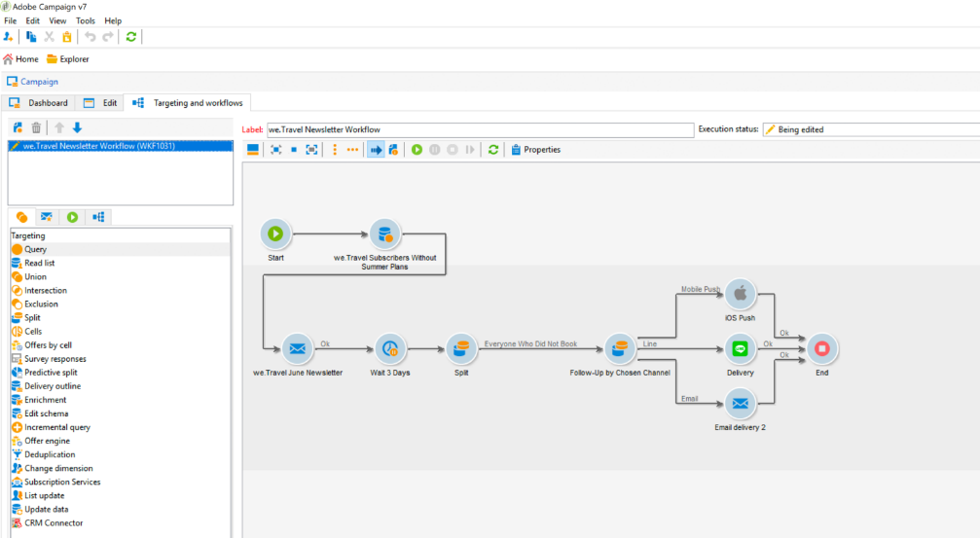Click the Wait 3 Days activity
Viewport: 980px width, 538px height.
pyautogui.click(x=390, y=348)
